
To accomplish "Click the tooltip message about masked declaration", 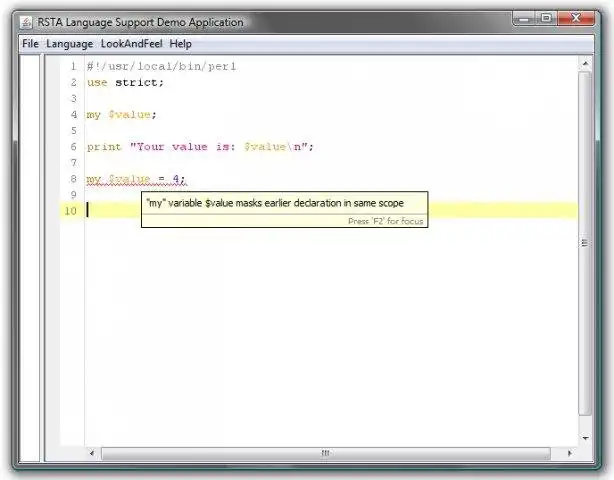I will coord(274,203).
